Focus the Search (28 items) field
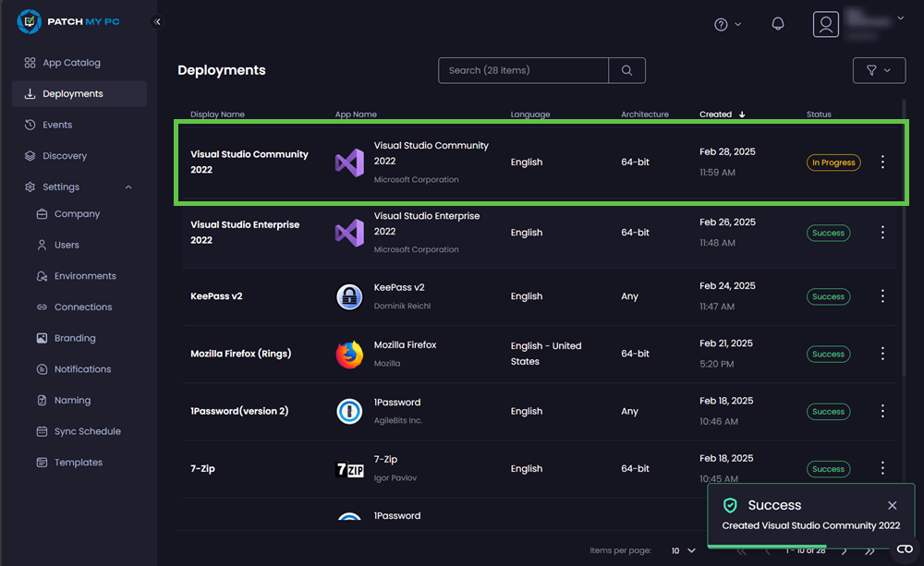Screen dimensions: 924x566 pos(523,71)
